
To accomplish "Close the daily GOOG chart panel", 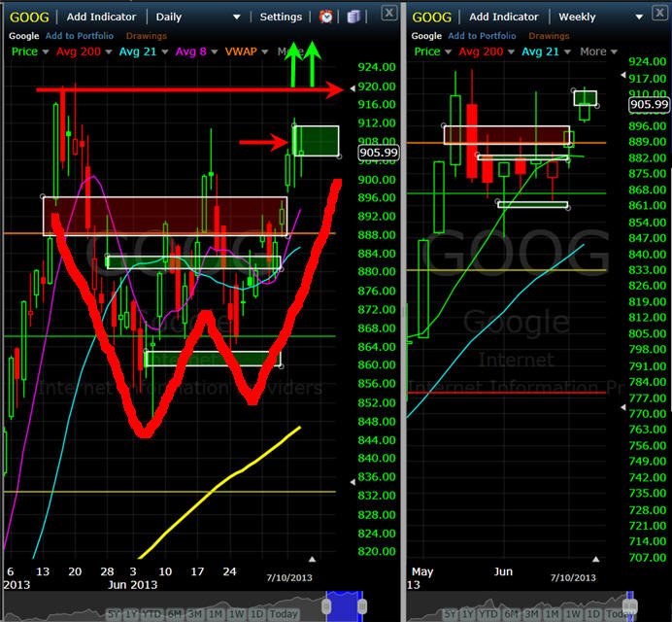I will [x=388, y=14].
